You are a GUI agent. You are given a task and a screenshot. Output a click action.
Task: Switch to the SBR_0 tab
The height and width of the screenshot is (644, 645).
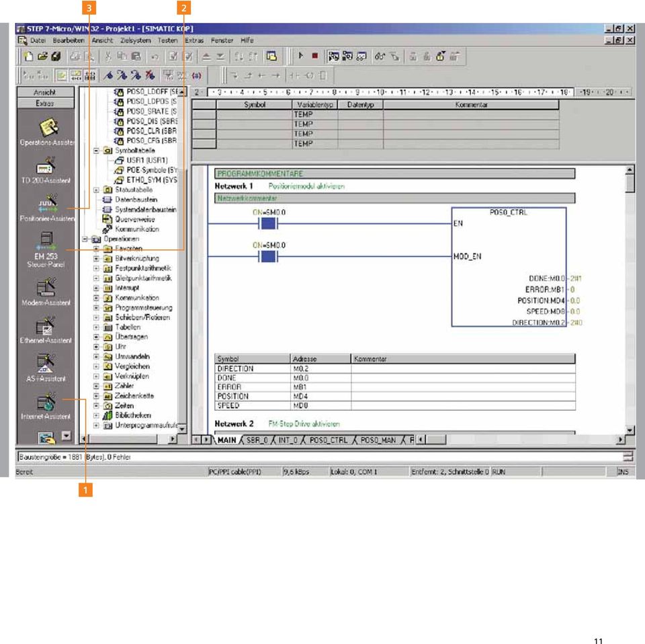pos(256,440)
